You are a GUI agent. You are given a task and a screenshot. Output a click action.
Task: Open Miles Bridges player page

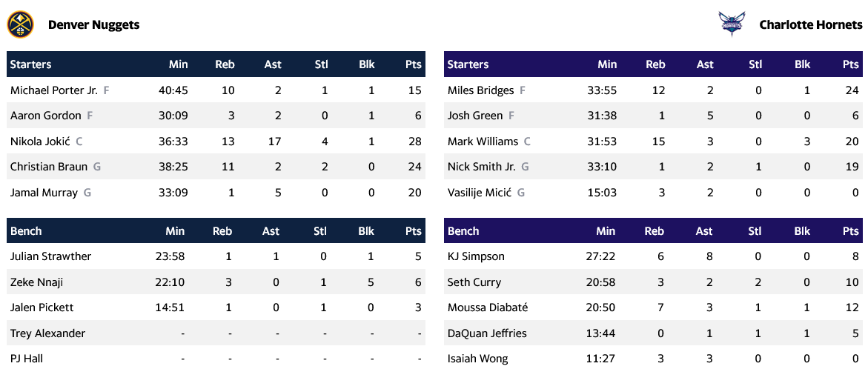(480, 90)
